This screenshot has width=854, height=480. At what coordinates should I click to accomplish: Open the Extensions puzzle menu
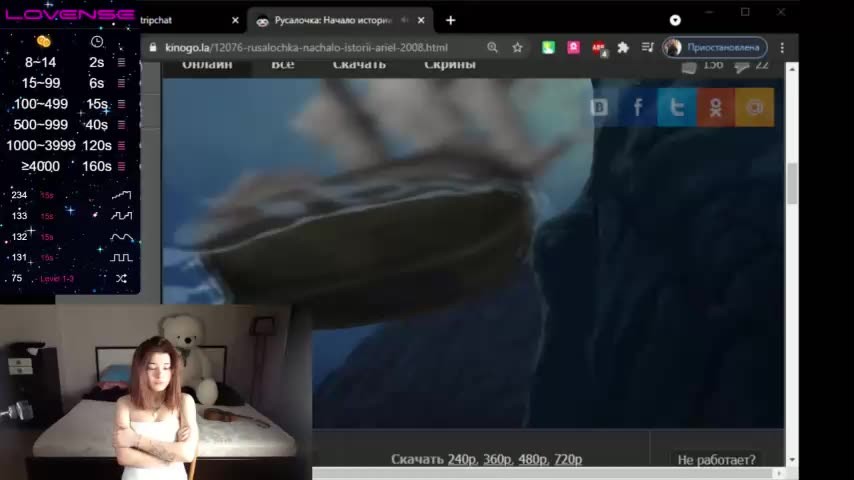623,47
